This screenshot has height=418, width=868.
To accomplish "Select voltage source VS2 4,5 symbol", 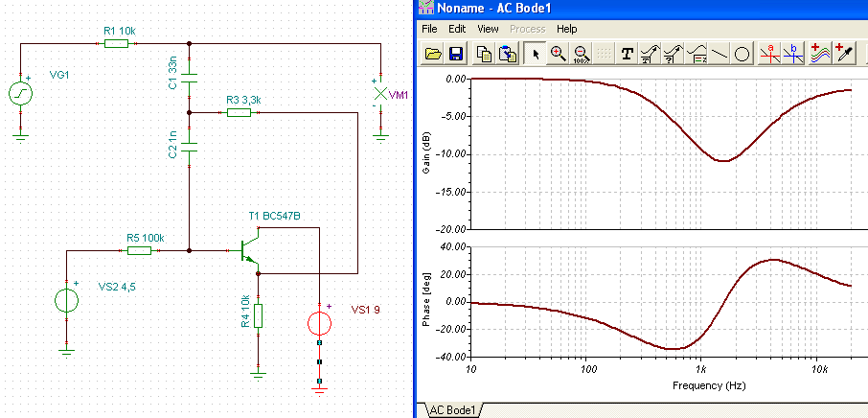I will (x=66, y=301).
